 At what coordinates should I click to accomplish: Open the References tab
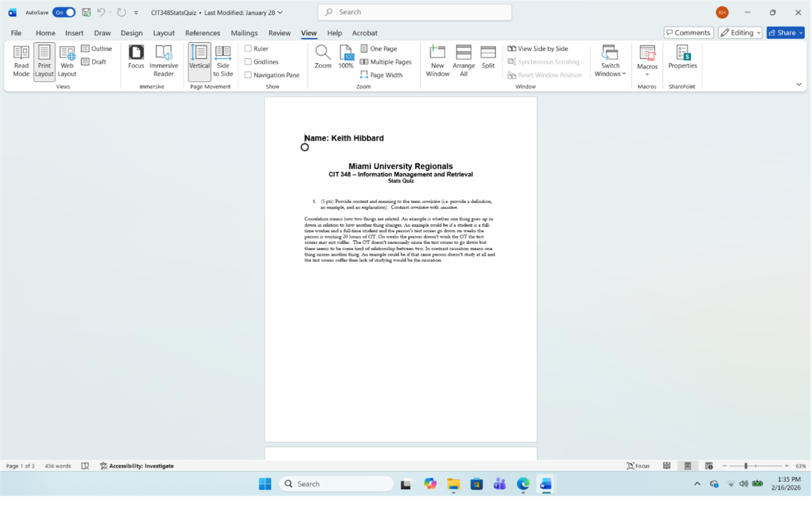(202, 33)
